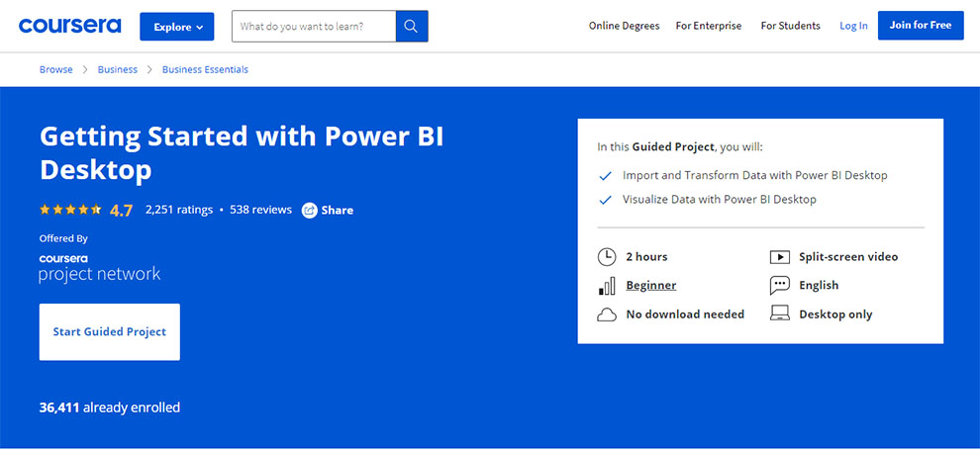Click the bar chart level icon
This screenshot has width=980, height=450.
[x=607, y=285]
